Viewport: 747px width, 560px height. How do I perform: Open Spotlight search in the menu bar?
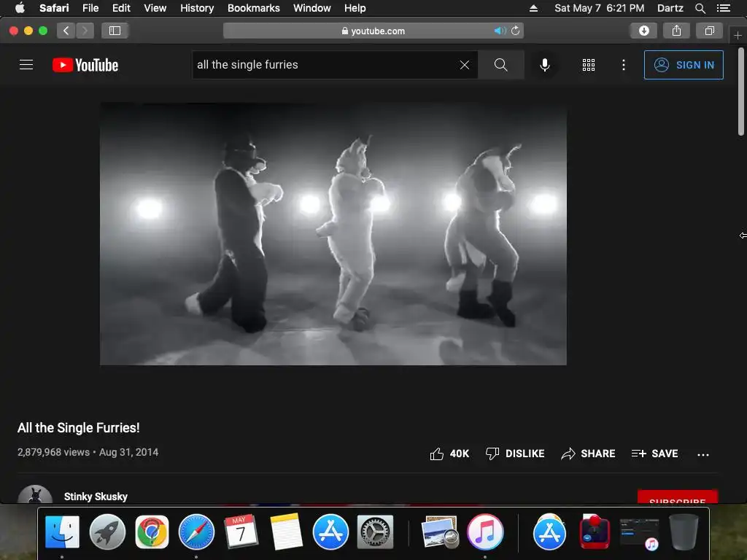[700, 8]
